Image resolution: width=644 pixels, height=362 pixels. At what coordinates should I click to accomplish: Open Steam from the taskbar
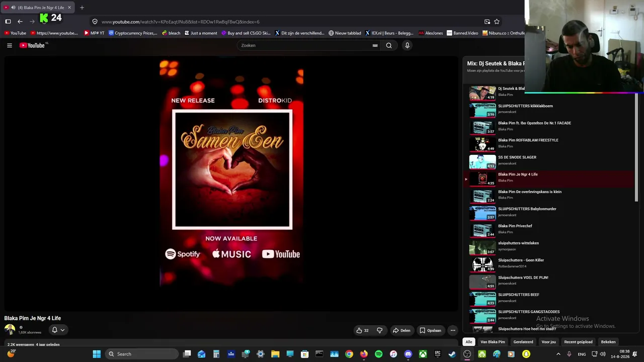[x=452, y=354]
